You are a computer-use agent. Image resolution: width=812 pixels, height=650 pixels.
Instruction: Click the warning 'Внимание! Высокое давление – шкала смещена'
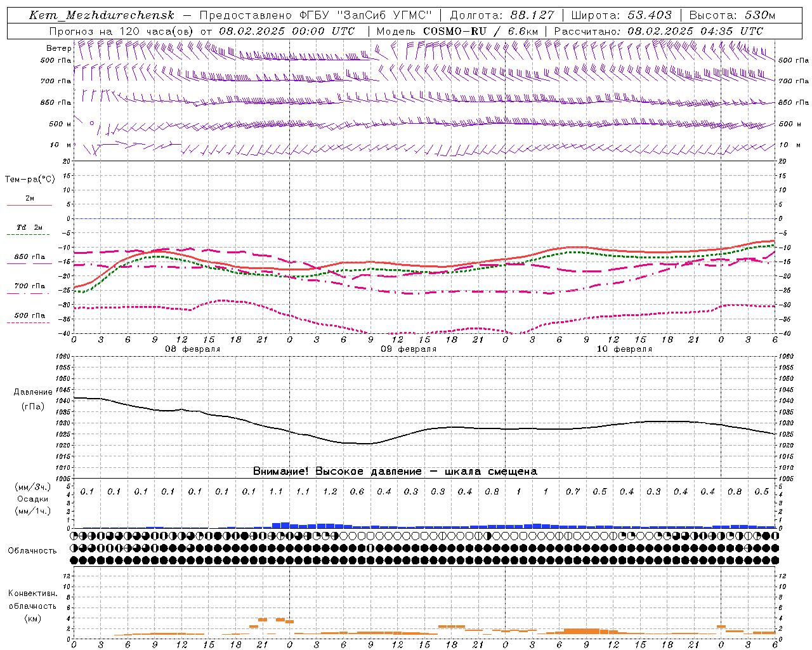(x=395, y=472)
